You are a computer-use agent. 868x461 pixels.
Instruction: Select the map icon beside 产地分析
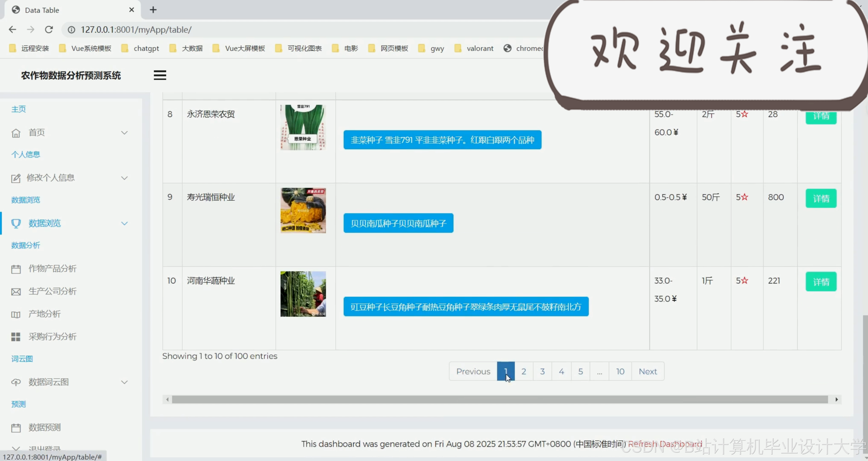point(16,314)
